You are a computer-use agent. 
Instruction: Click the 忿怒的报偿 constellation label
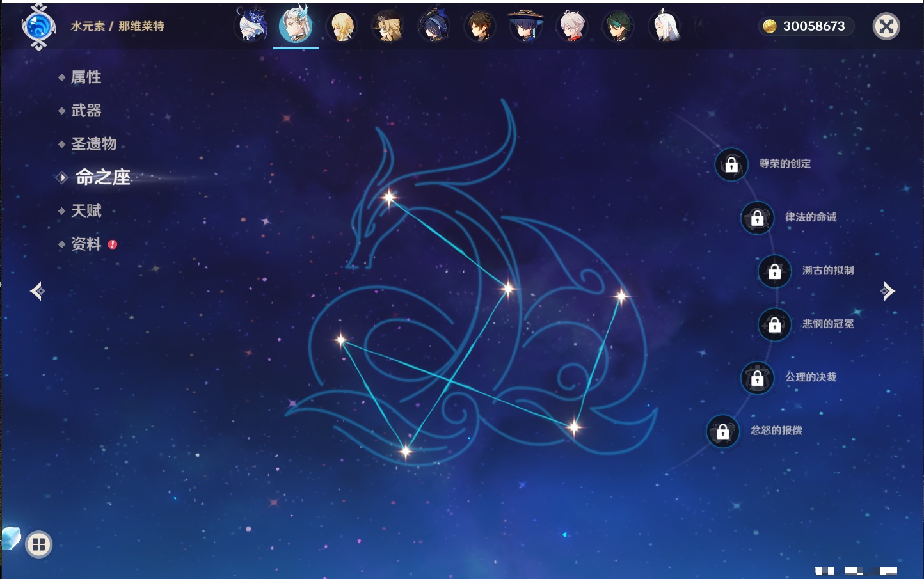pos(776,431)
